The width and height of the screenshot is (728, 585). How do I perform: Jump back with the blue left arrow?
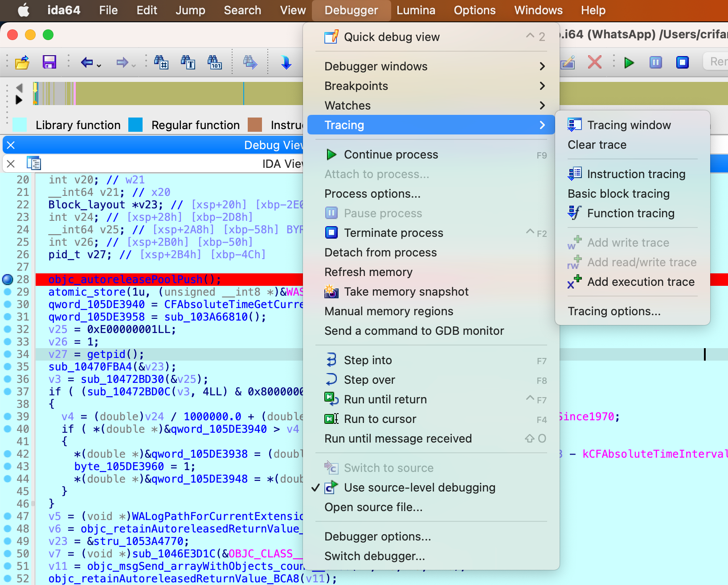87,62
